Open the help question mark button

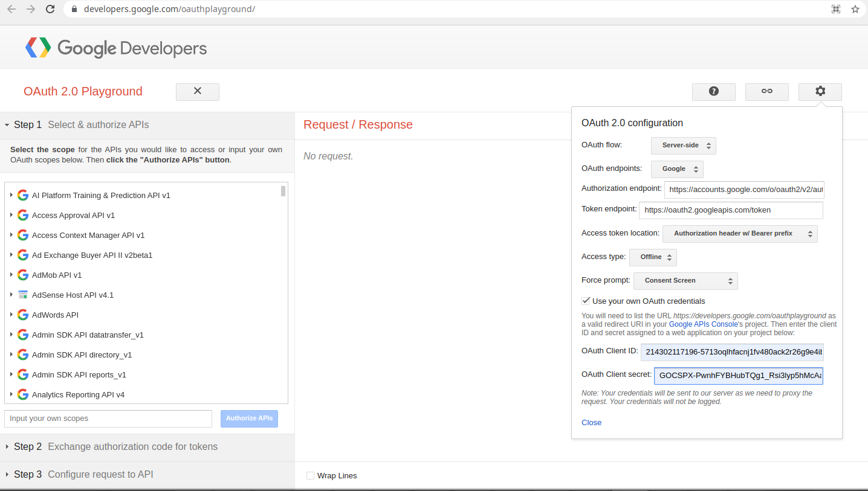(713, 91)
